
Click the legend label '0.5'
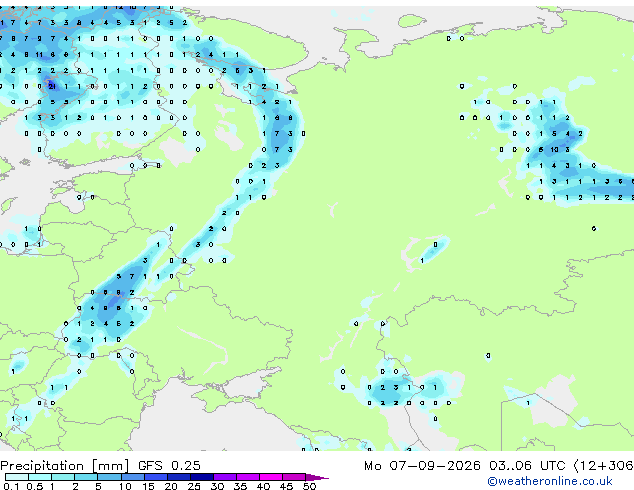tap(35, 486)
